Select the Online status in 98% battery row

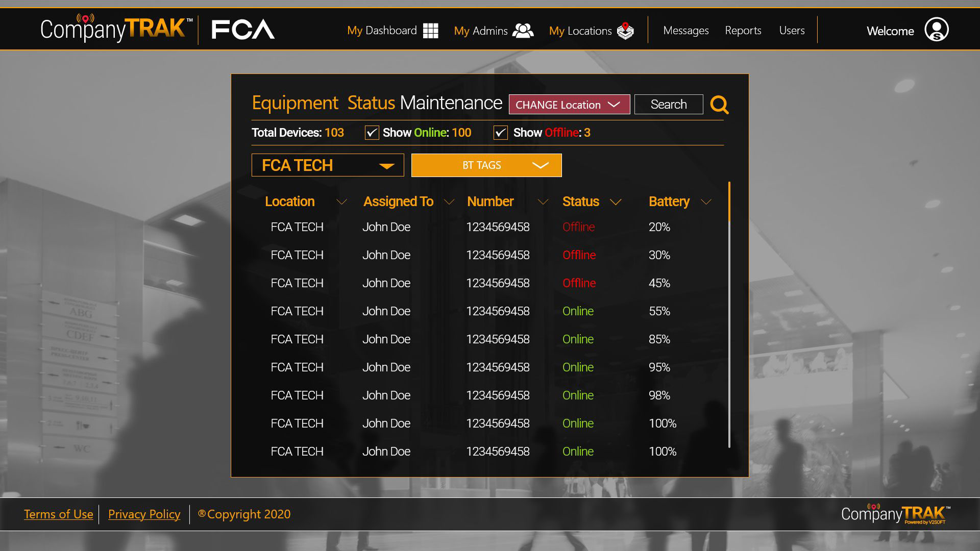(x=578, y=395)
